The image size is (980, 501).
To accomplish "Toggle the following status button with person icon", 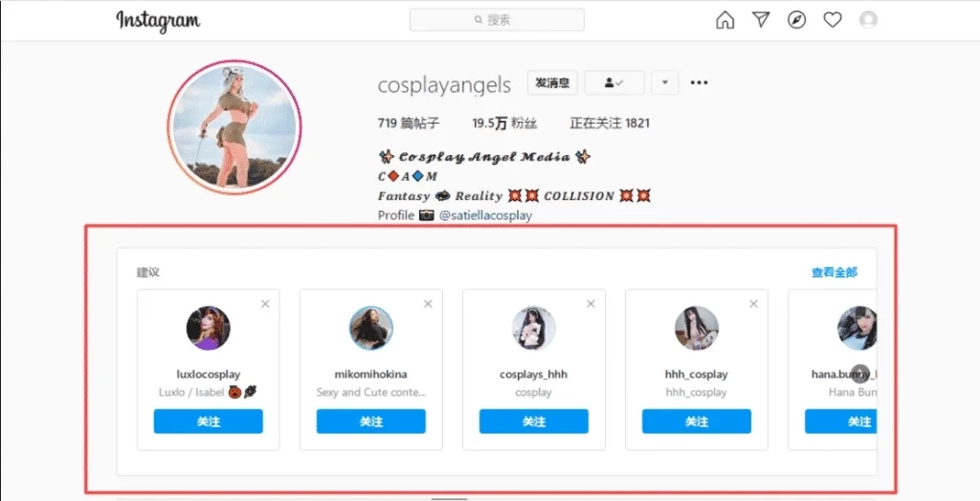I will 614,82.
